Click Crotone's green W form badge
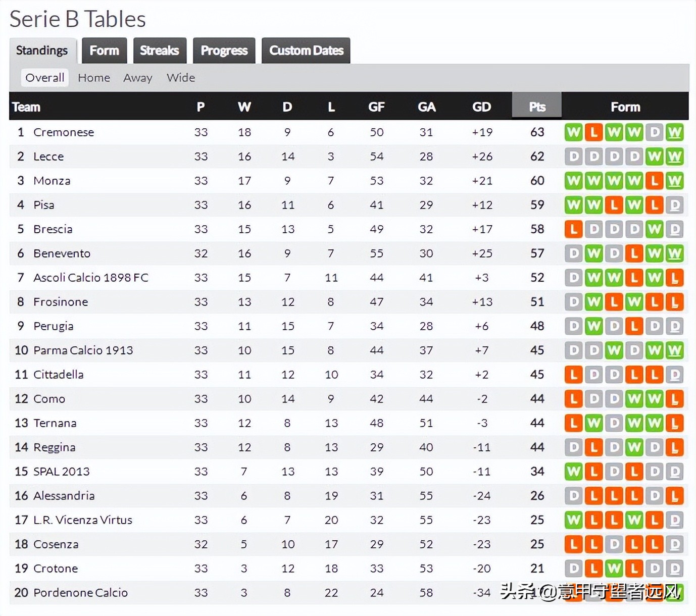The width and height of the screenshot is (696, 616). point(614,569)
